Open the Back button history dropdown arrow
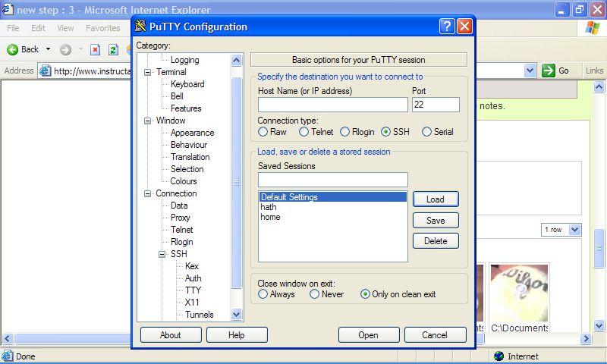 click(48, 49)
